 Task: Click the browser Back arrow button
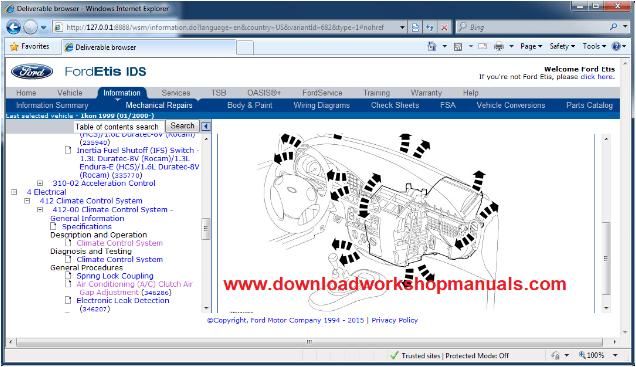14,27
